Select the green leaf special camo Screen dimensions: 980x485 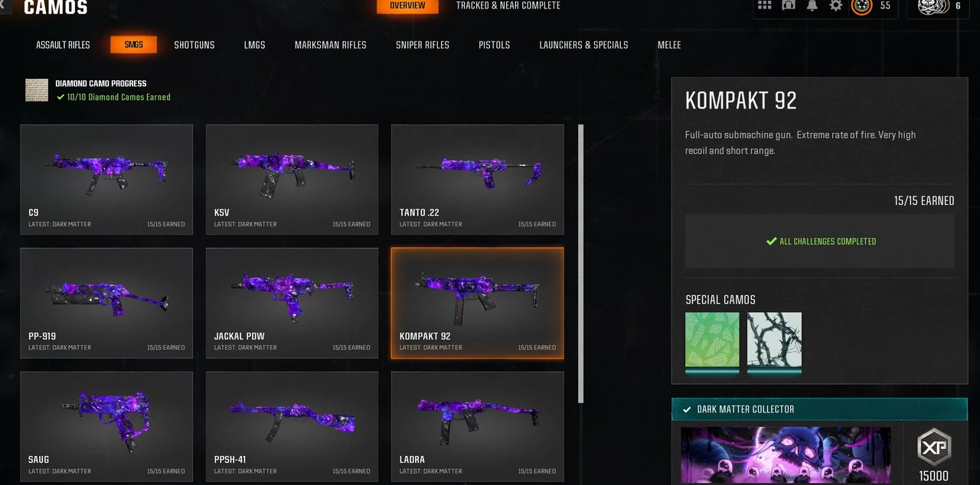point(712,340)
